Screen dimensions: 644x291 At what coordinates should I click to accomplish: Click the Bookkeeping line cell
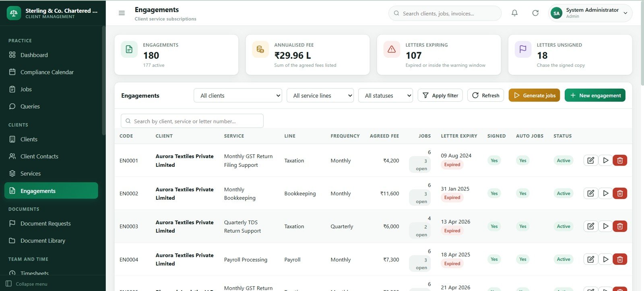[300, 193]
